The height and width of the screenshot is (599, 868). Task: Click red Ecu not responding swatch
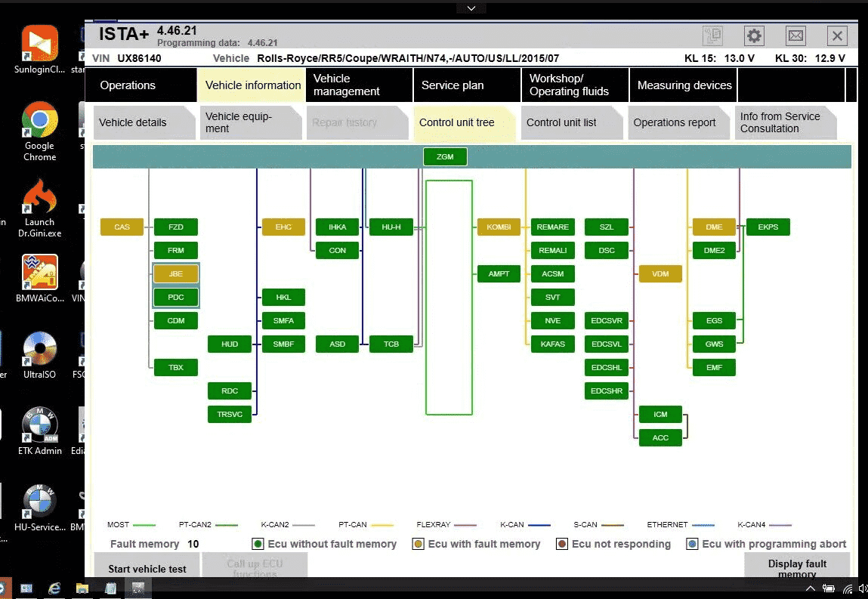tap(562, 544)
